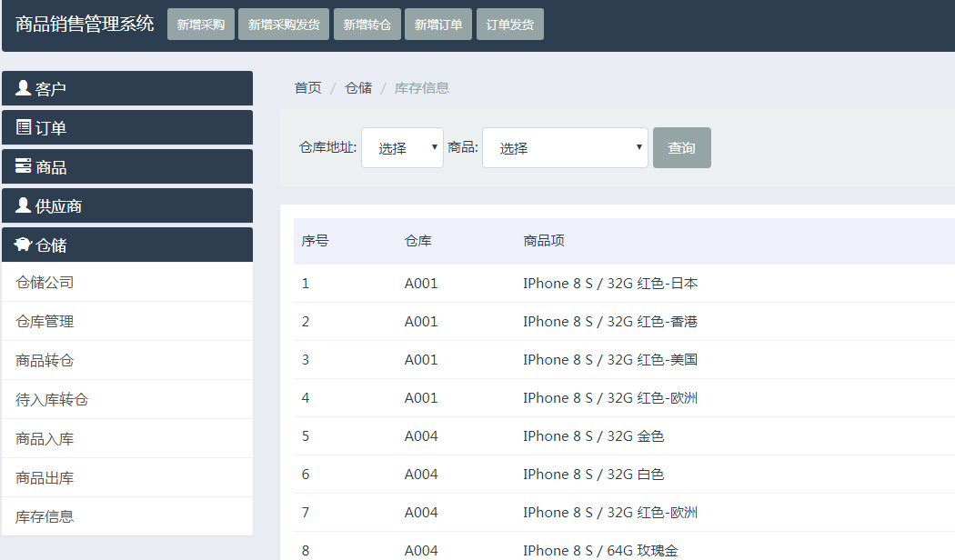Click the 商品销售管理系统 title
Screen dimensions: 955x560
click(x=85, y=25)
